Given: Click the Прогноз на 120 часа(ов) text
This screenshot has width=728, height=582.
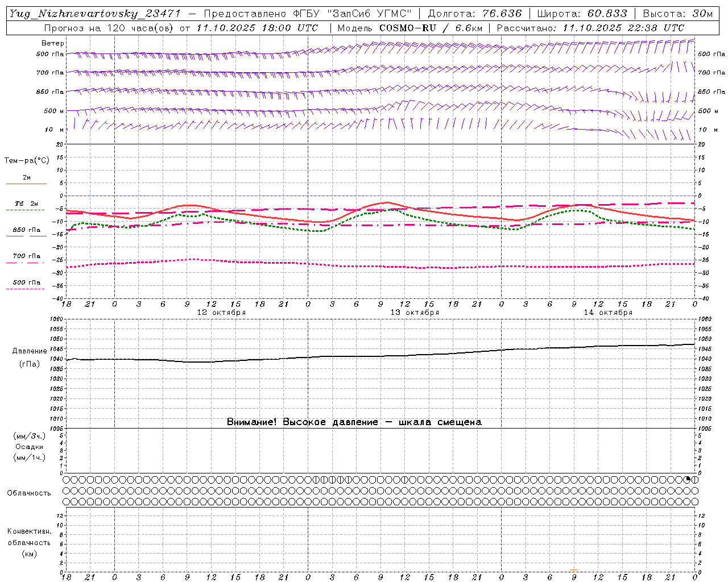Looking at the screenshot, I should [109, 28].
